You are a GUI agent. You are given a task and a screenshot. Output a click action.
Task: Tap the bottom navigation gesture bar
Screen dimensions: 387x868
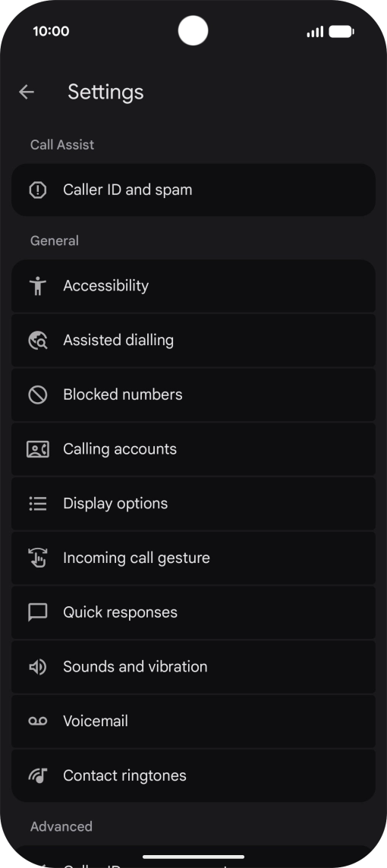pos(193,857)
